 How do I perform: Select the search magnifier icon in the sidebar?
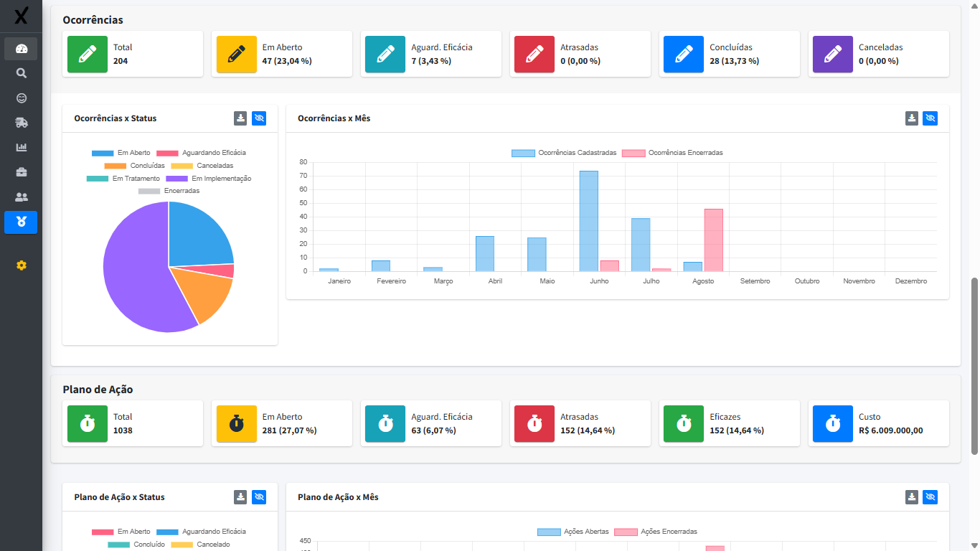tap(21, 72)
